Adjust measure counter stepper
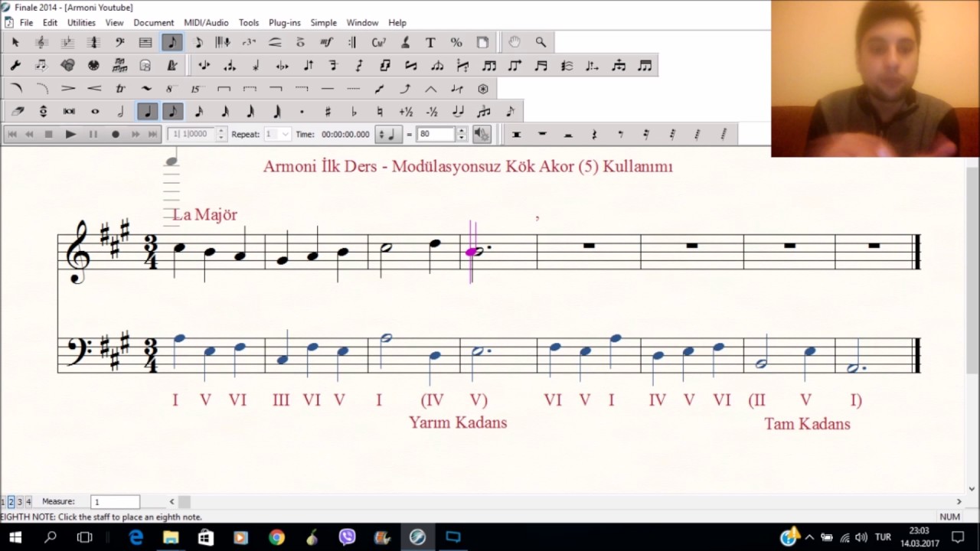980x551 pixels. coord(221,134)
